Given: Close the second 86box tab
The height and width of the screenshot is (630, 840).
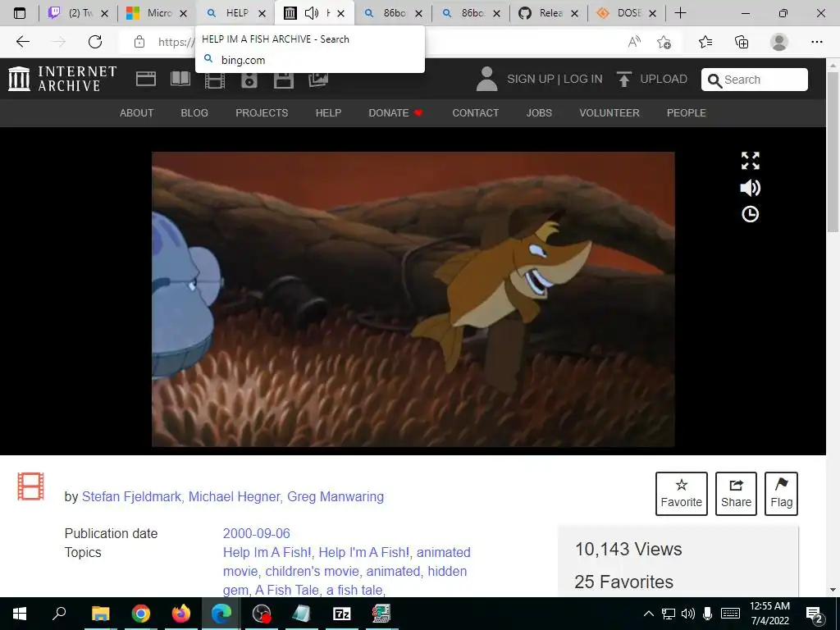Looking at the screenshot, I should click(x=496, y=13).
